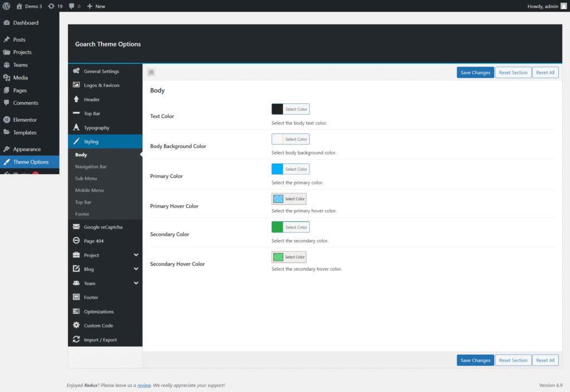Click the Howdy, admin account text
Viewport: 570px width, 392px height.
coord(543,6)
